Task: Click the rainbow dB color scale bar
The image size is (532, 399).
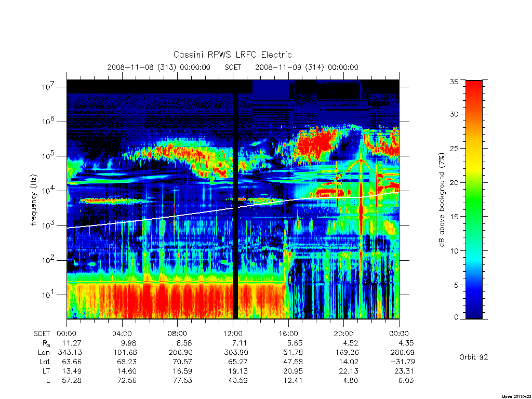Action: point(474,199)
